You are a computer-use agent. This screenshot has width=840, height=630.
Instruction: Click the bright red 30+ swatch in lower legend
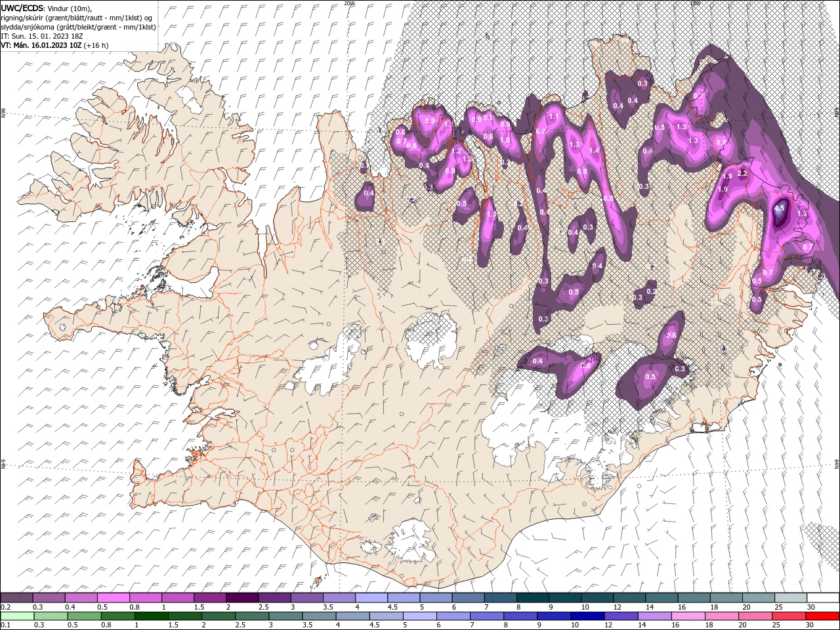pyautogui.click(x=822, y=616)
